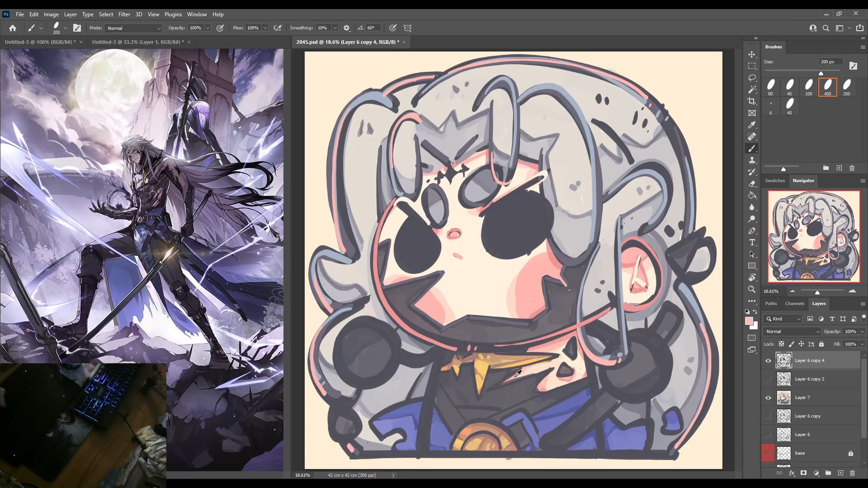Toggle base layer visibility

[x=768, y=453]
